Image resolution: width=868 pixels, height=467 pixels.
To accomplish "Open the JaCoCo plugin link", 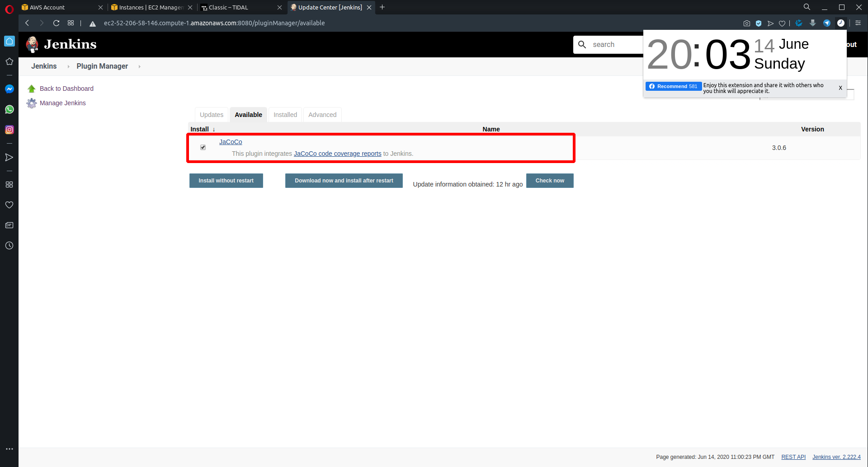I will tap(231, 142).
